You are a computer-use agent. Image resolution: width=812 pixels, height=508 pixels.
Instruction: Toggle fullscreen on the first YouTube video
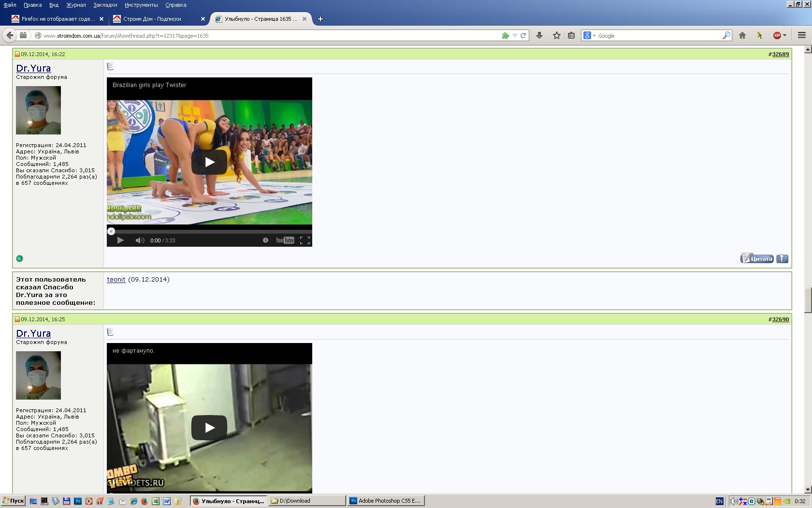(305, 240)
